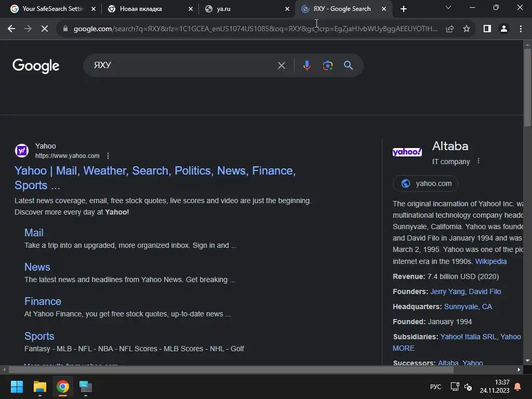
Task: Open the Yahoo Mail, Weather, Search result
Action: (155, 178)
